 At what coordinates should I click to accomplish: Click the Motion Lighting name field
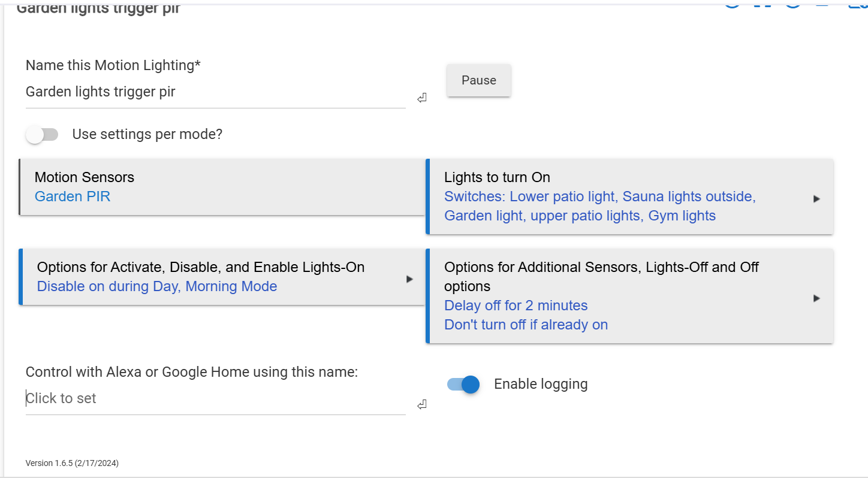pyautogui.click(x=215, y=92)
